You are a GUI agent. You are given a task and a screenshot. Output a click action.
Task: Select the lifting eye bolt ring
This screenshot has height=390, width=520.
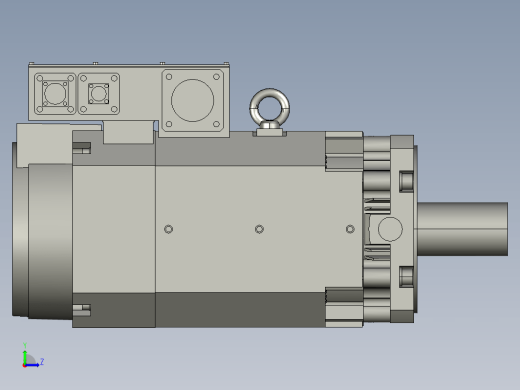[x=269, y=107]
